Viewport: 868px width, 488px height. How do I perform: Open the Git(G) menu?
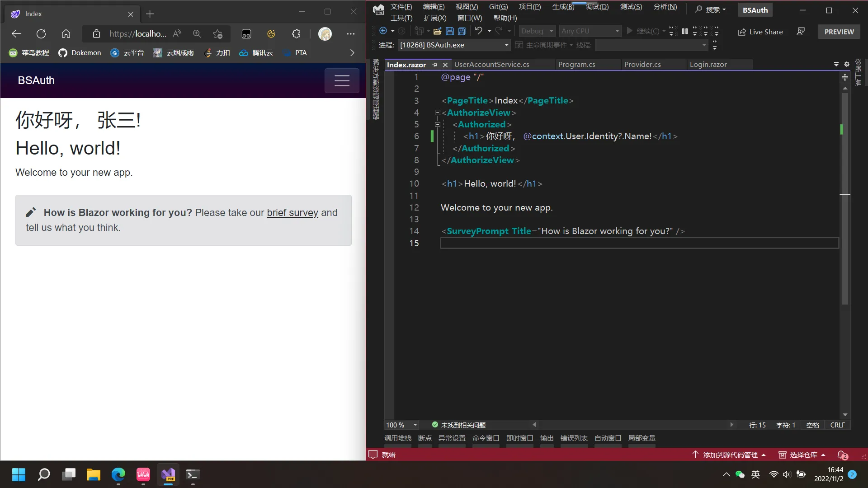[498, 7]
